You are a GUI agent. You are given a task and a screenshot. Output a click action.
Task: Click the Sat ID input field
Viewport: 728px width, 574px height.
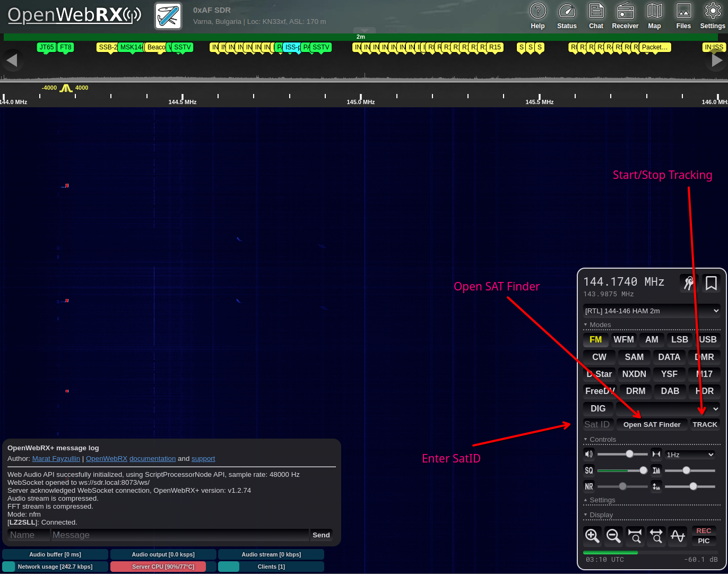pyautogui.click(x=599, y=425)
